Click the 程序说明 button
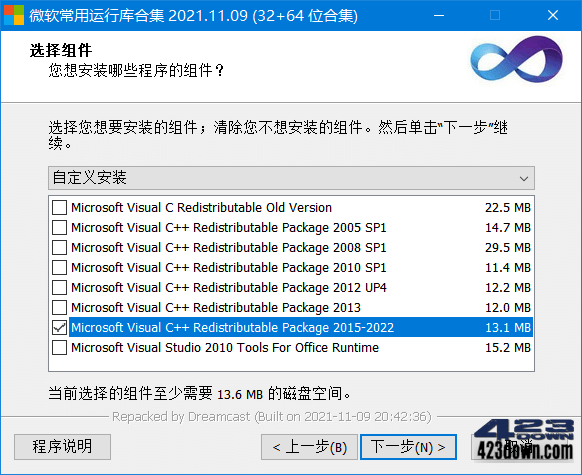Viewport: 582px width, 475px height. point(62,447)
